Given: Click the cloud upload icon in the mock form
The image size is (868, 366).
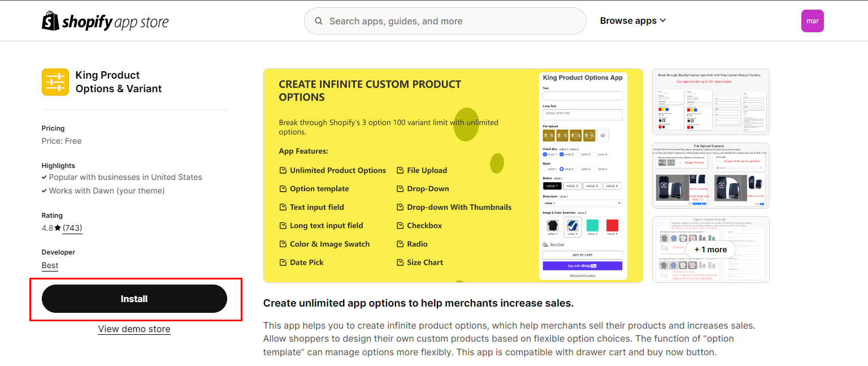Looking at the screenshot, I should [604, 135].
